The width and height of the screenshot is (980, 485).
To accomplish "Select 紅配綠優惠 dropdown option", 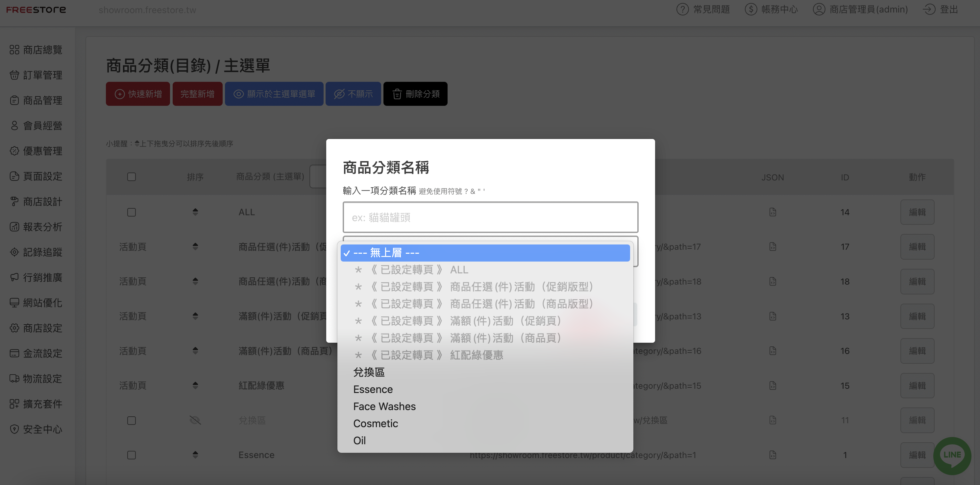I will (485, 356).
